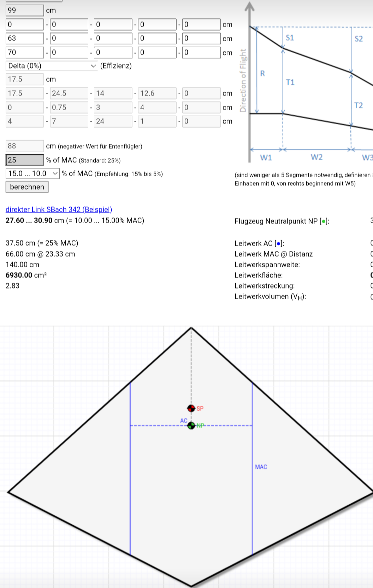Focus the 25 % of MAC field
373x588 pixels.
coord(25,160)
